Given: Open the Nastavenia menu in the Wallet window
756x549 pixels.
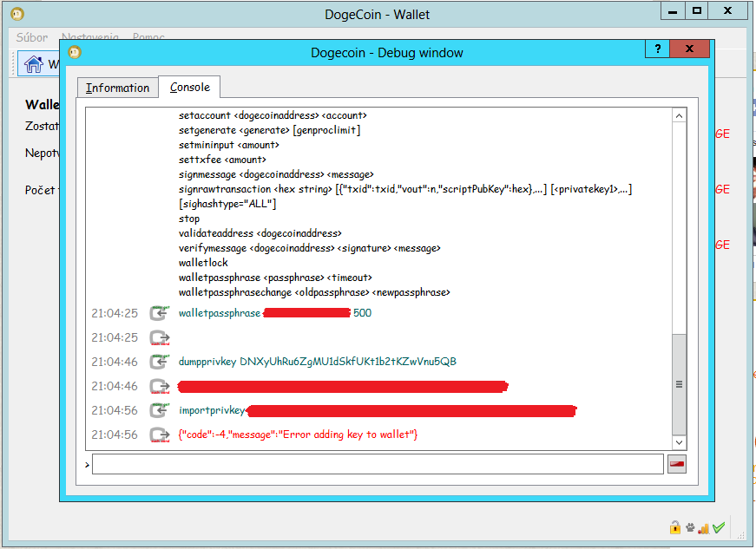Looking at the screenshot, I should pos(90,37).
